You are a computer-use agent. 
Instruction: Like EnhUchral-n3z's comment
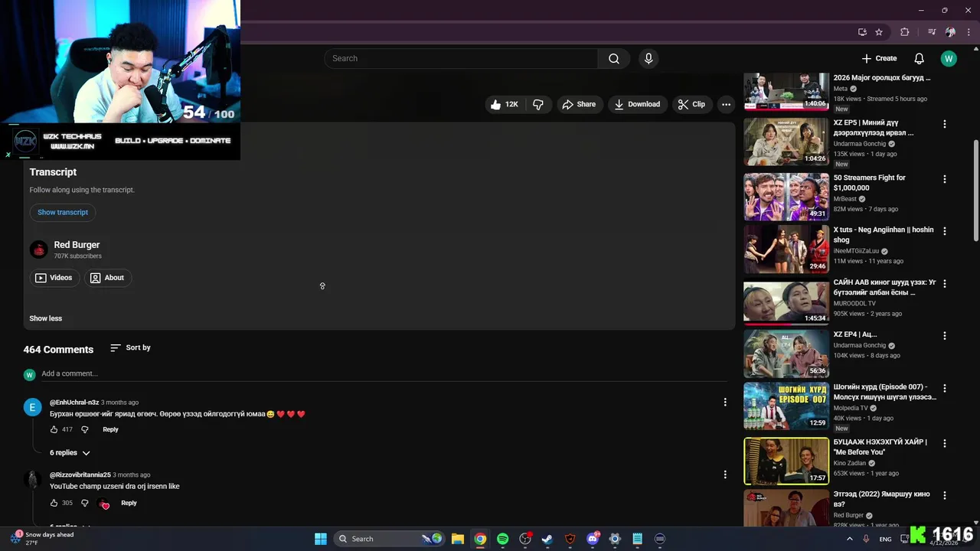54,429
